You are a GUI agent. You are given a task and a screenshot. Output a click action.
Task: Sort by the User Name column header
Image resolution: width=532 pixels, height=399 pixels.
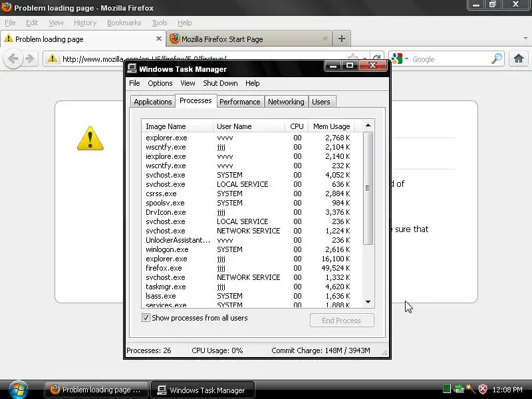tap(249, 126)
